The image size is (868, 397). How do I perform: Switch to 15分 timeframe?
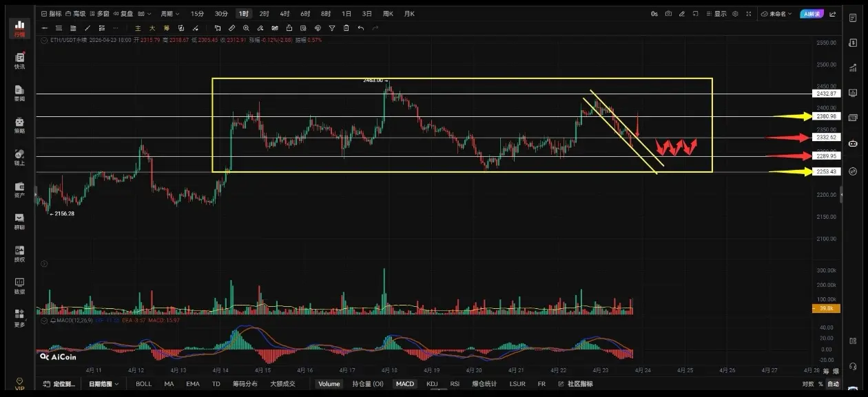tap(197, 14)
